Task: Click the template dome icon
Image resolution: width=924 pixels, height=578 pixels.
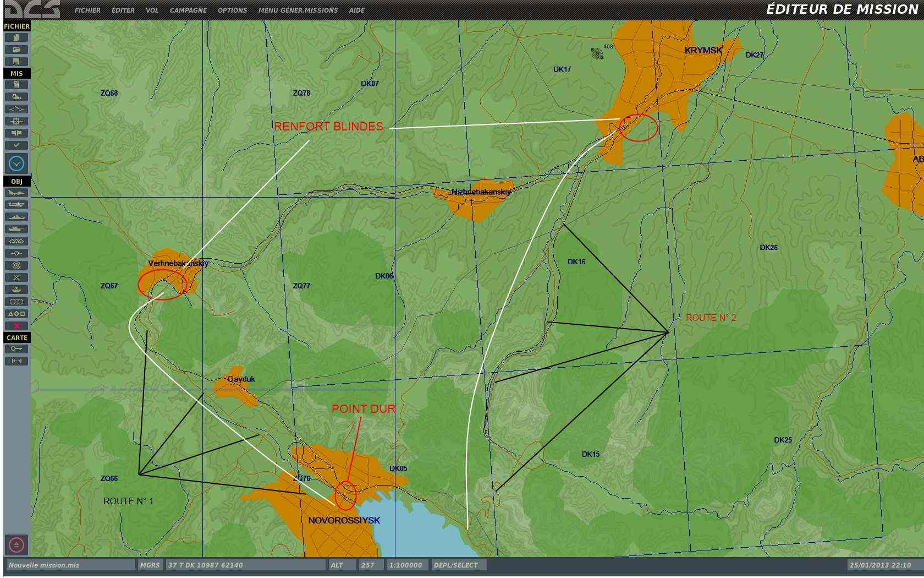Action: [x=16, y=290]
